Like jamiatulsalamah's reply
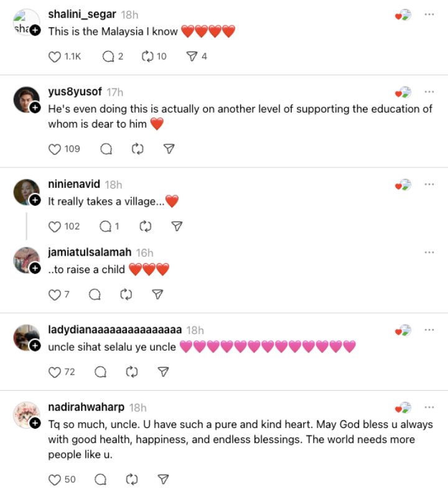The image size is (448, 494). tap(54, 294)
